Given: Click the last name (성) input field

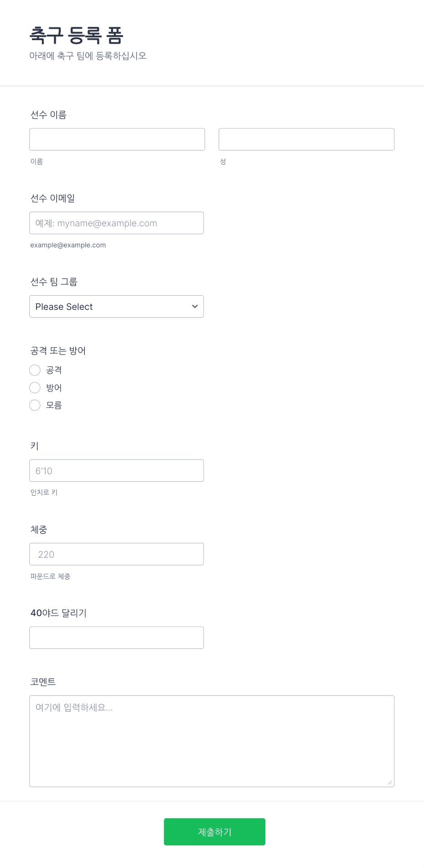Looking at the screenshot, I should (306, 139).
